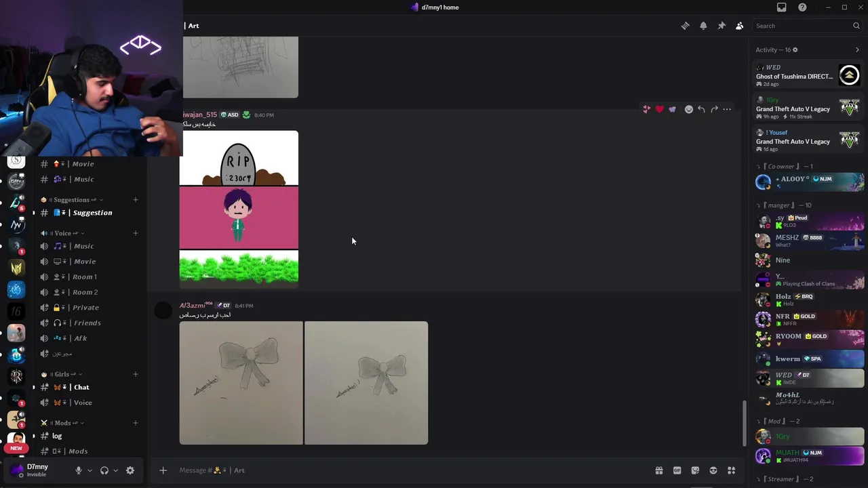The height and width of the screenshot is (488, 868).
Task: Open the log channel
Action: coord(89,436)
